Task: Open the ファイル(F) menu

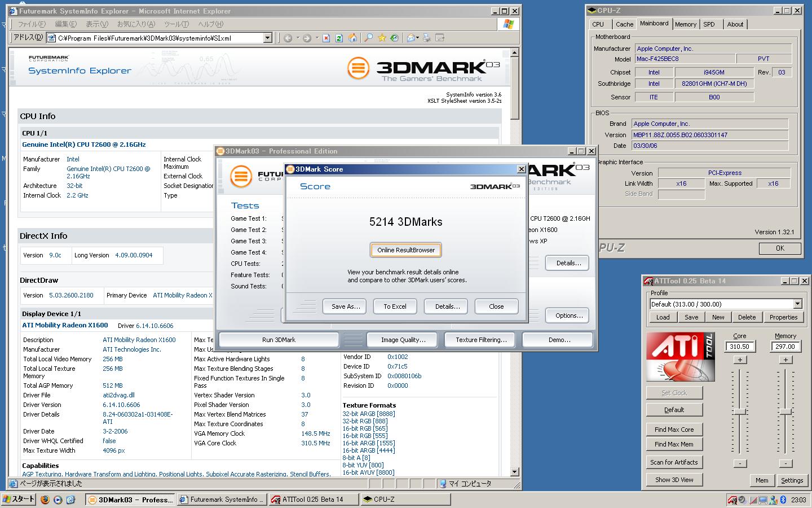Action: (x=32, y=24)
